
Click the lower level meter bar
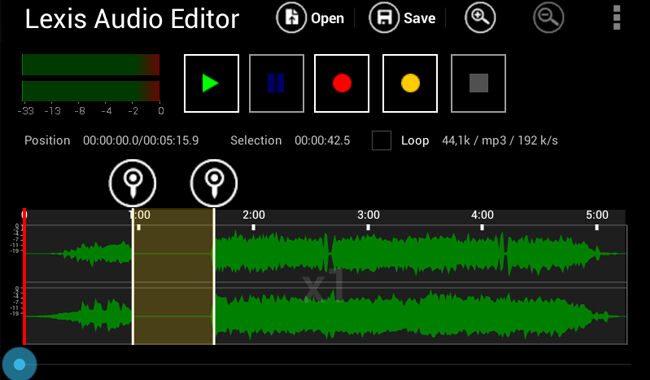[91, 91]
